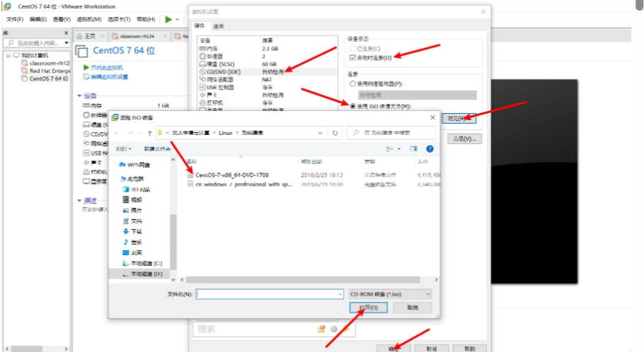Select the classroom-rh12 VM icon in library tree
Viewport: 644px width, 352px height.
24,63
